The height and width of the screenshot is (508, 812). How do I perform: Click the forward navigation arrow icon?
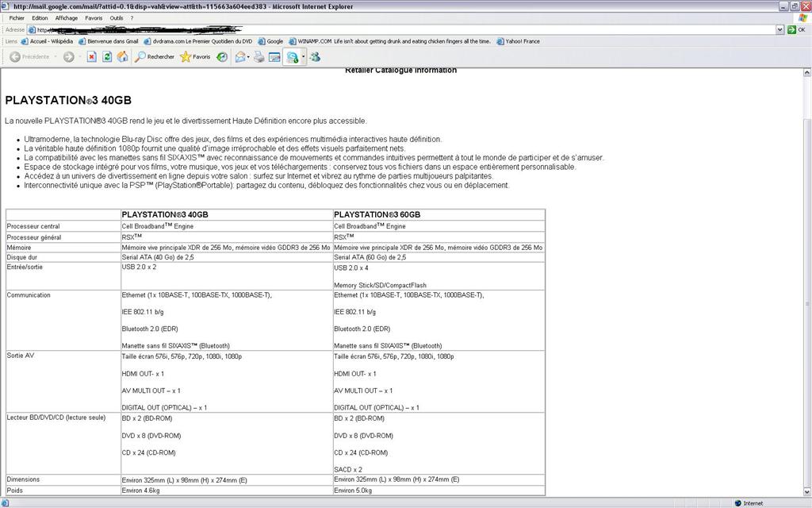pyautogui.click(x=68, y=57)
